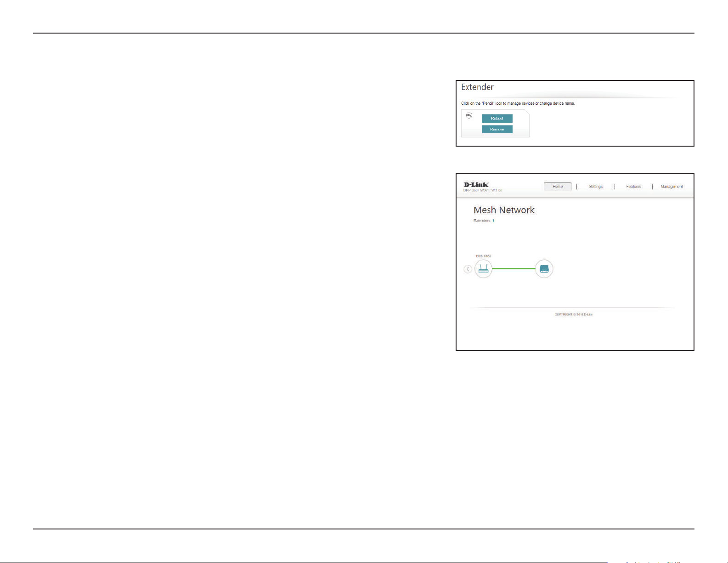Click the DIR-1360 HW:A1 firmware text
The height and width of the screenshot is (563, 728).
pos(483,190)
